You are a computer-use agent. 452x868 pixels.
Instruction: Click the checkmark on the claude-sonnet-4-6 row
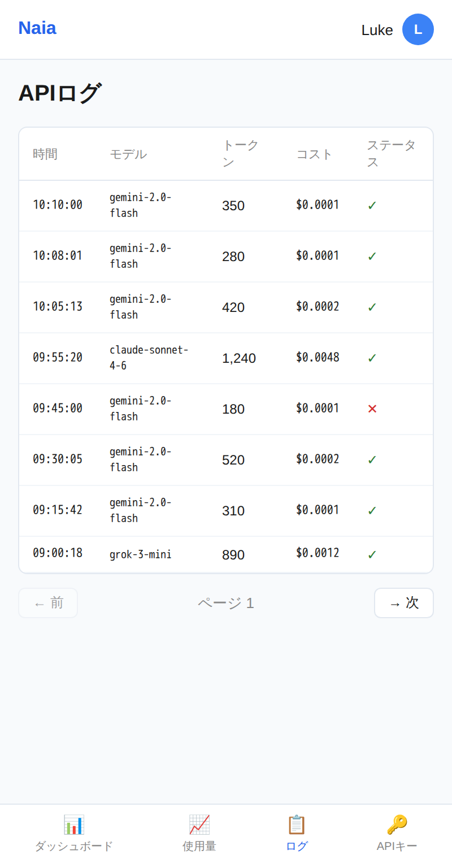[372, 358]
